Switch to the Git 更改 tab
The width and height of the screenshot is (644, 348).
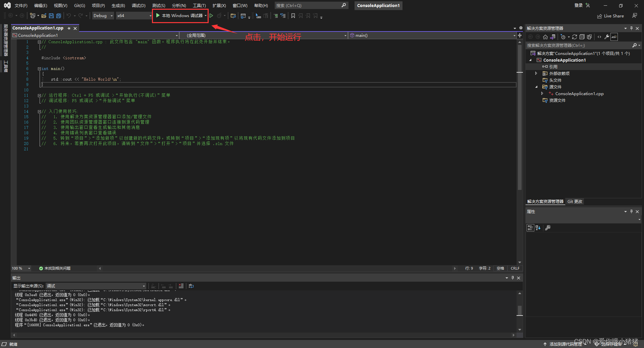tap(575, 202)
